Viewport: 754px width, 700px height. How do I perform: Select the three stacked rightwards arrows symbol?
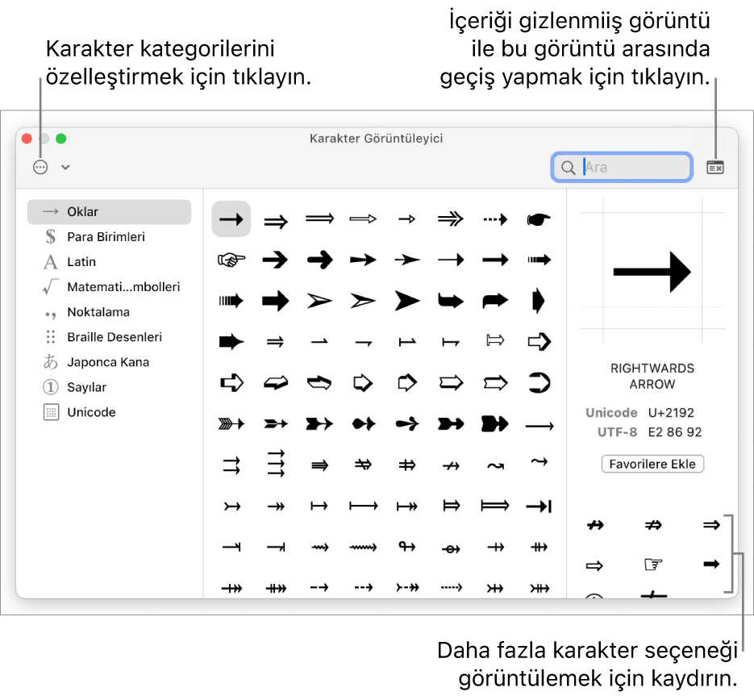(276, 464)
